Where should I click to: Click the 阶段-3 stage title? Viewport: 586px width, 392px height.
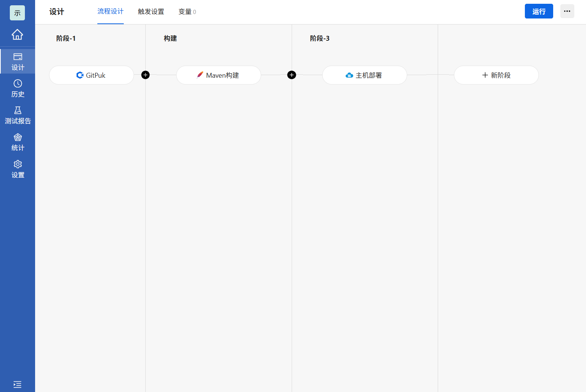[320, 38]
